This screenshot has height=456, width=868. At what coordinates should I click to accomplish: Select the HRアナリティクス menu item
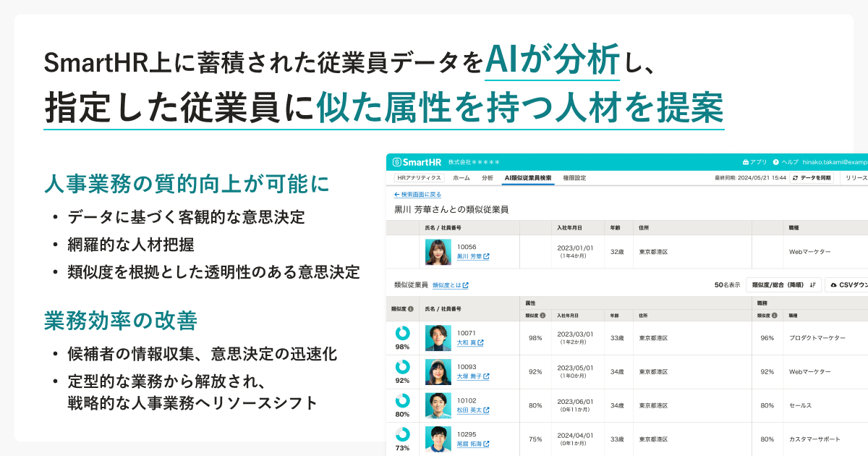click(419, 177)
